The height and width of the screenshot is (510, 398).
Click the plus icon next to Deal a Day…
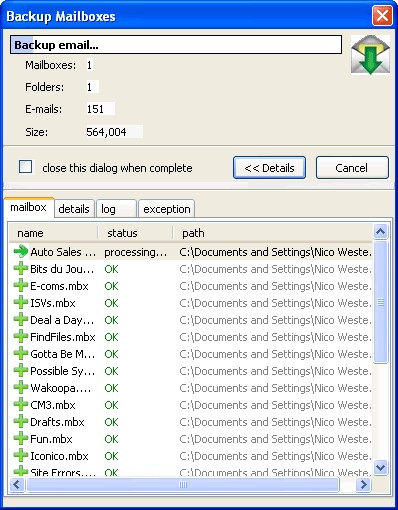(x=21, y=320)
